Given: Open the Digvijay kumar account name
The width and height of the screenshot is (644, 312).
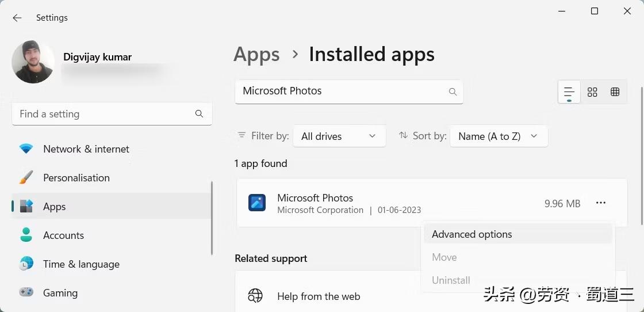Looking at the screenshot, I should (x=97, y=57).
